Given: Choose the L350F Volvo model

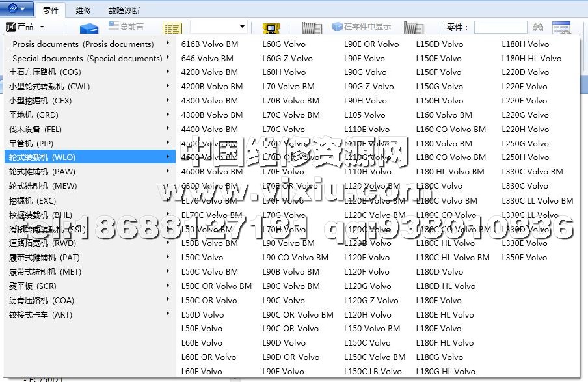Looking at the screenshot, I should (x=524, y=258).
